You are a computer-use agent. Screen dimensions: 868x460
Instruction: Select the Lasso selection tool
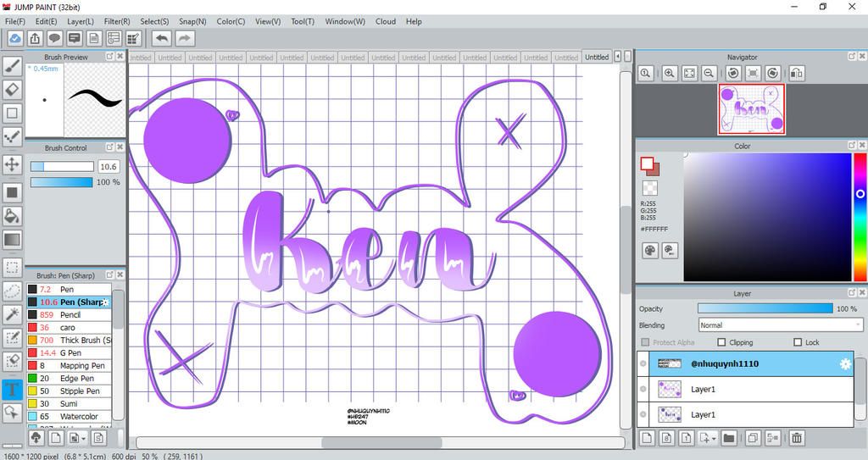12,291
